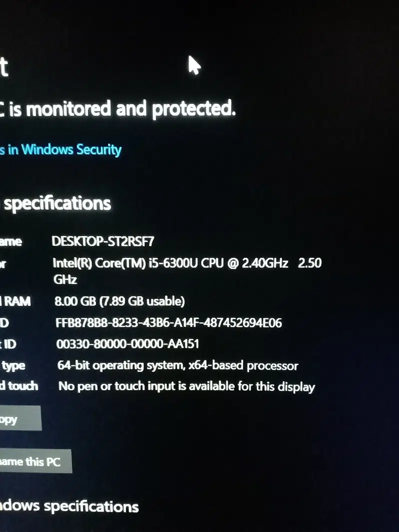Click the Windows specifications heading
The image size is (399, 532).
pos(70,507)
